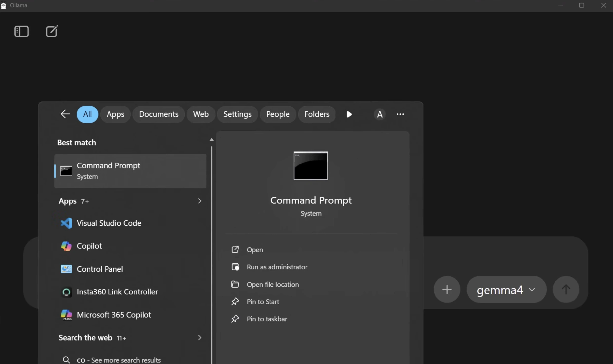Choose the Settings filter tab
The width and height of the screenshot is (613, 364).
click(x=237, y=114)
